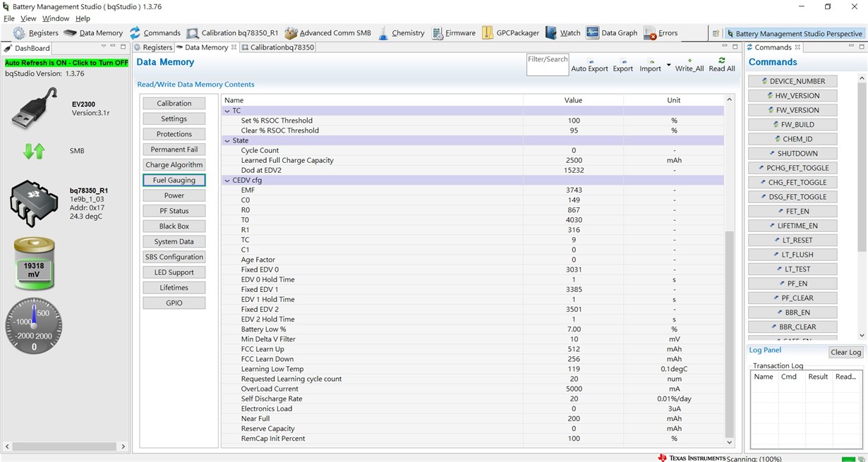Click the current gauge dial
The width and height of the screenshot is (868, 462).
(x=34, y=326)
